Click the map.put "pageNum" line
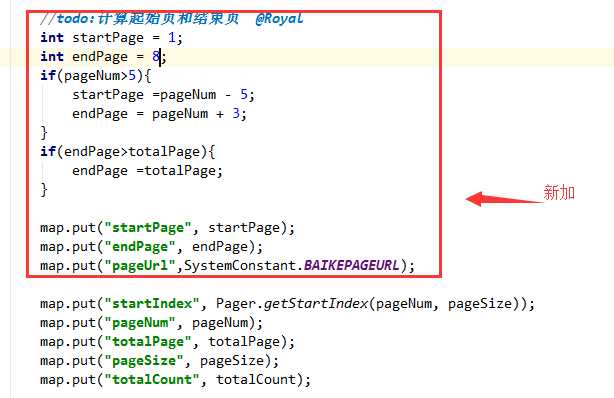Viewport: 614px width, 398px height. click(x=152, y=323)
